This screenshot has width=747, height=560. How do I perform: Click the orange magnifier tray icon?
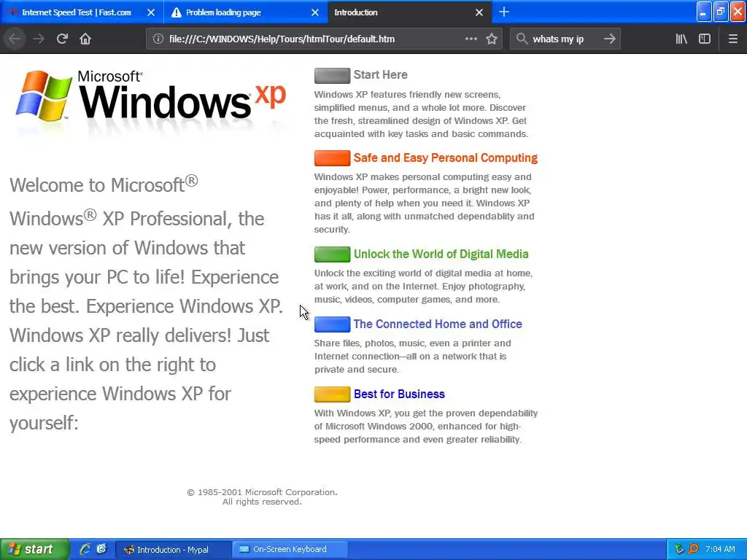point(693,549)
